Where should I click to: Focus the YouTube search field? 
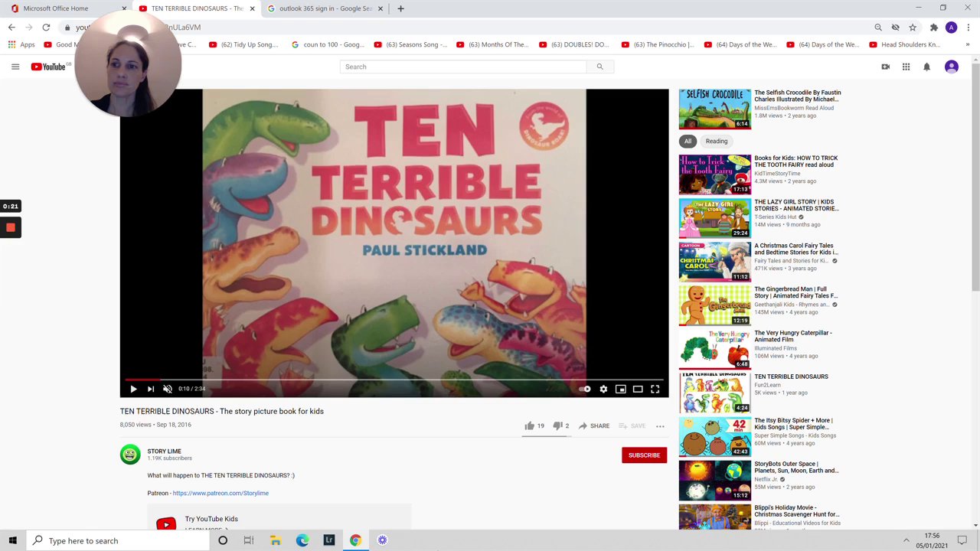coord(463,67)
